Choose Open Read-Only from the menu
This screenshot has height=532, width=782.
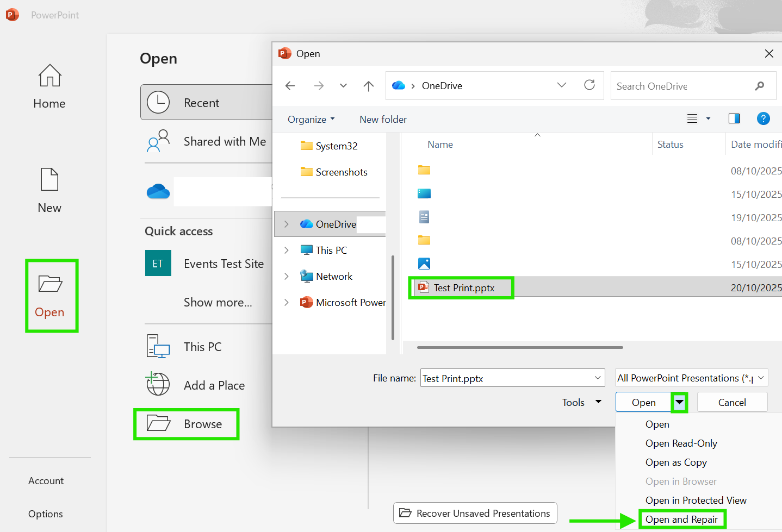[681, 443]
